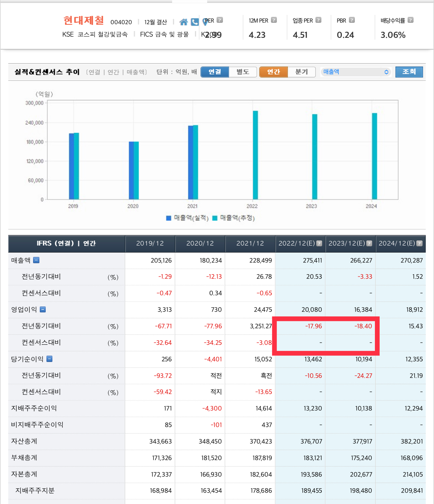This screenshot has width=434, height=504.
Task: Click the 2024 estimate bar in chart
Action: click(x=375, y=156)
